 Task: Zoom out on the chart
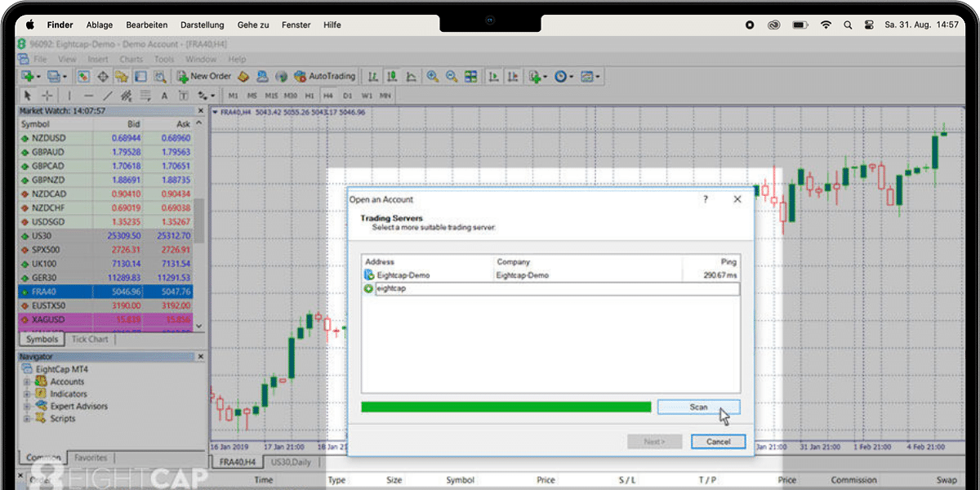pyautogui.click(x=452, y=77)
